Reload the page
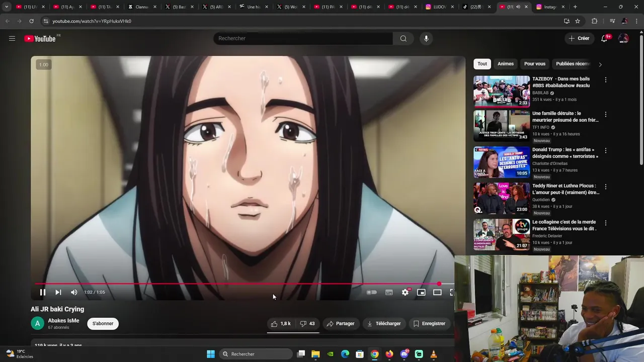Viewport: 644px width, 362px height. [x=31, y=21]
